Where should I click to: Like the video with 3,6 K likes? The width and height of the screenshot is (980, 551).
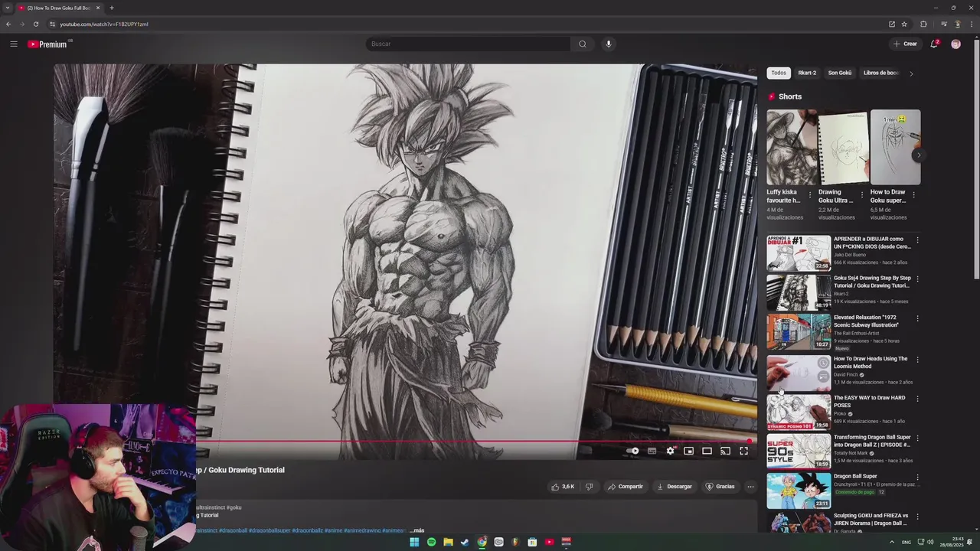click(563, 487)
